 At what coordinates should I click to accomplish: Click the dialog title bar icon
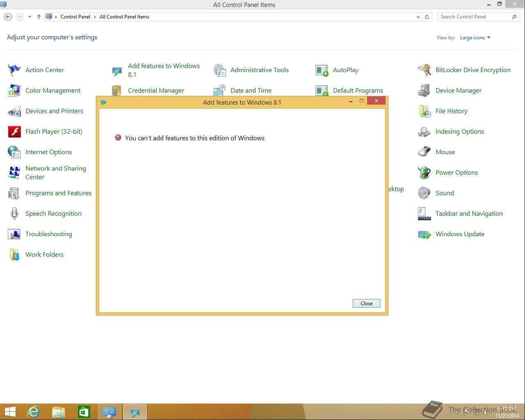(103, 103)
